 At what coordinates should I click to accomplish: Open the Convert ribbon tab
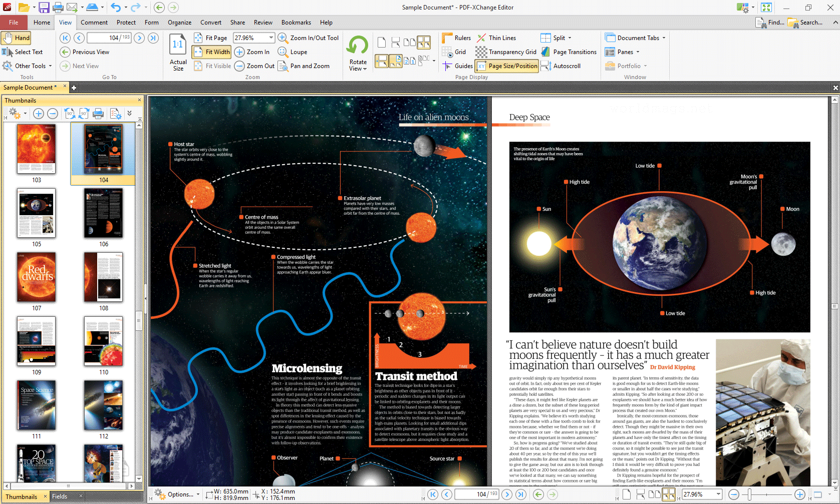click(x=211, y=23)
